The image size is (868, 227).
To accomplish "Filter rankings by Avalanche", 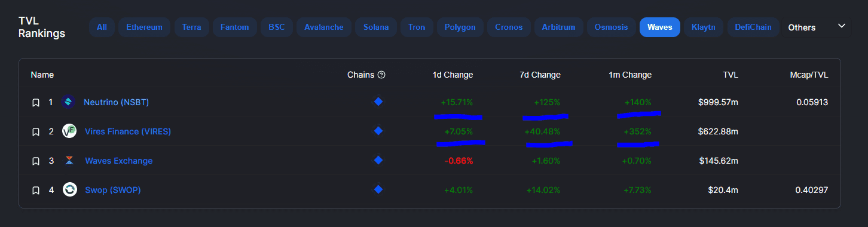I will click(324, 27).
